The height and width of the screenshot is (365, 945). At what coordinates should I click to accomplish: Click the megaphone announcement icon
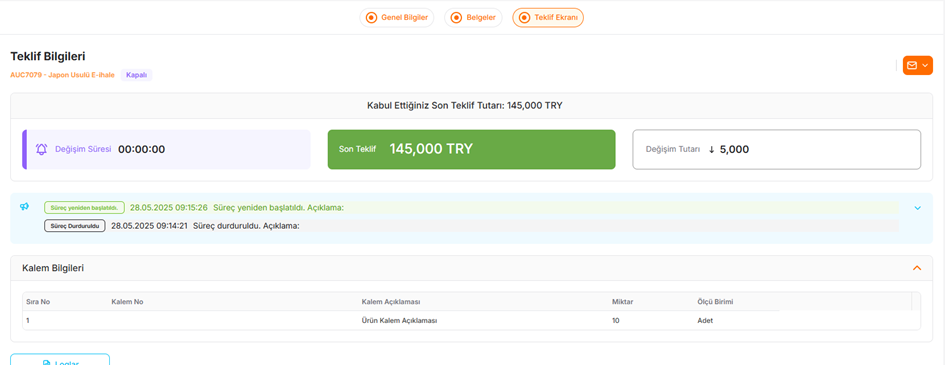[x=24, y=207]
